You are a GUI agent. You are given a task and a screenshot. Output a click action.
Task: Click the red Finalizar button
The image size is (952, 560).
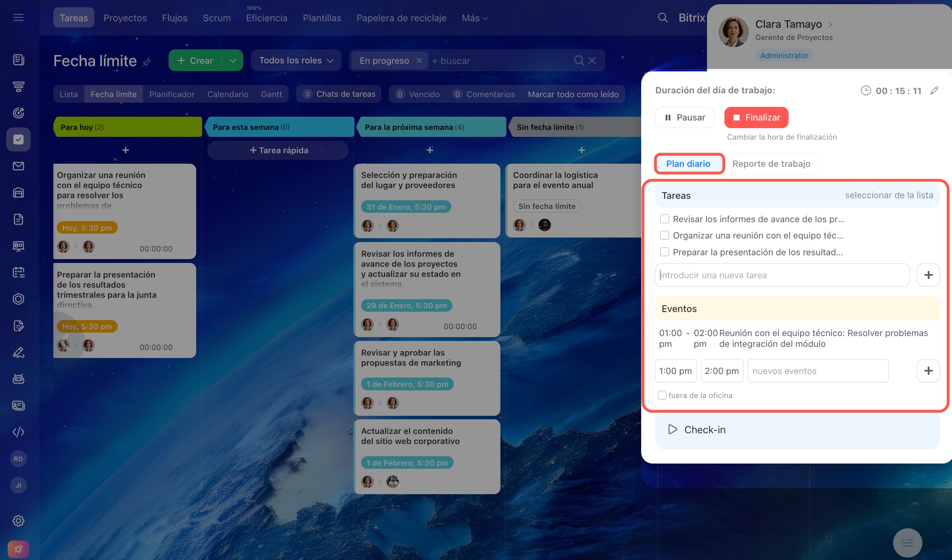(x=756, y=117)
